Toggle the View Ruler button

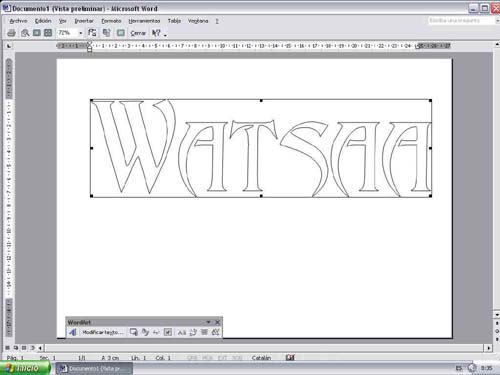coord(92,33)
